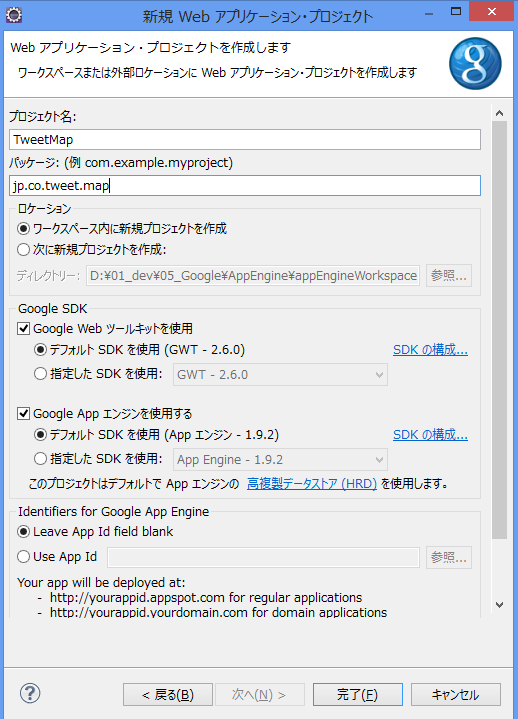This screenshot has height=719, width=518.
Task: Click the Google plugin globe logo
Action: coord(475,63)
